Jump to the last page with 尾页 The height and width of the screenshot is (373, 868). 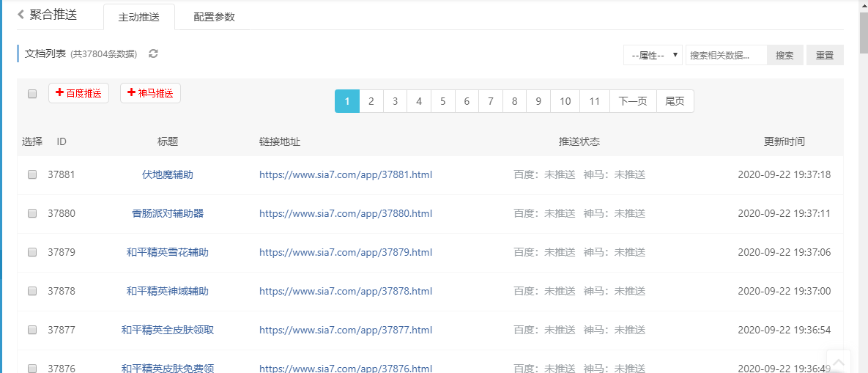[x=675, y=101]
